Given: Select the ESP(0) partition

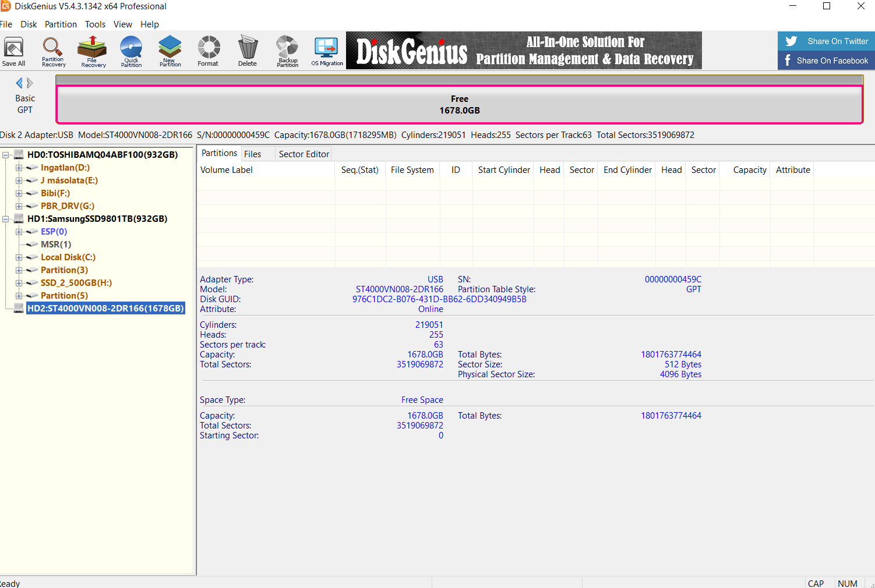Looking at the screenshot, I should point(54,232).
